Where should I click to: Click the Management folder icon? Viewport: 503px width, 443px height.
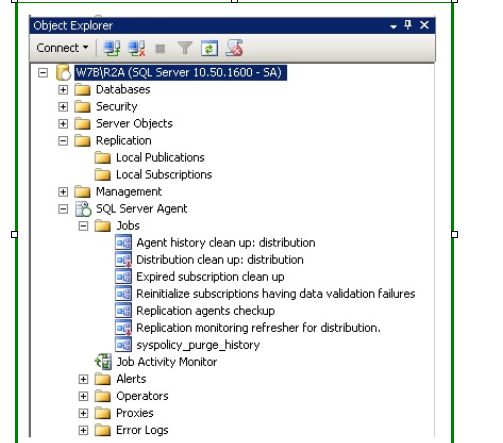(82, 192)
